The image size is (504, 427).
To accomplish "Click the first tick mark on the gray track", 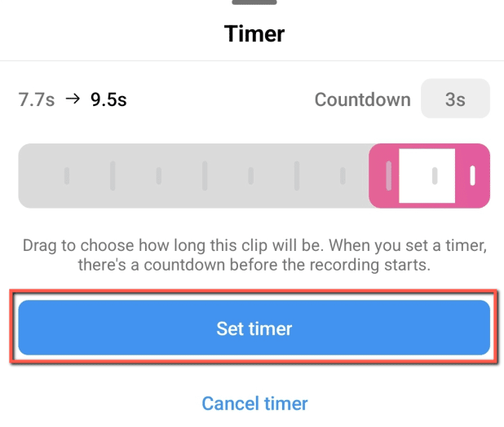I will pyautogui.click(x=67, y=175).
